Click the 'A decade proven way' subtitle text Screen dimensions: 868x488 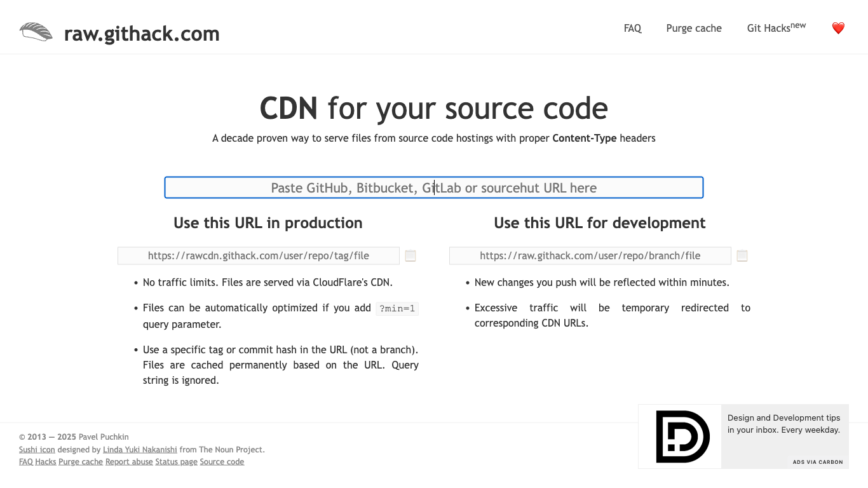pyautogui.click(x=434, y=138)
